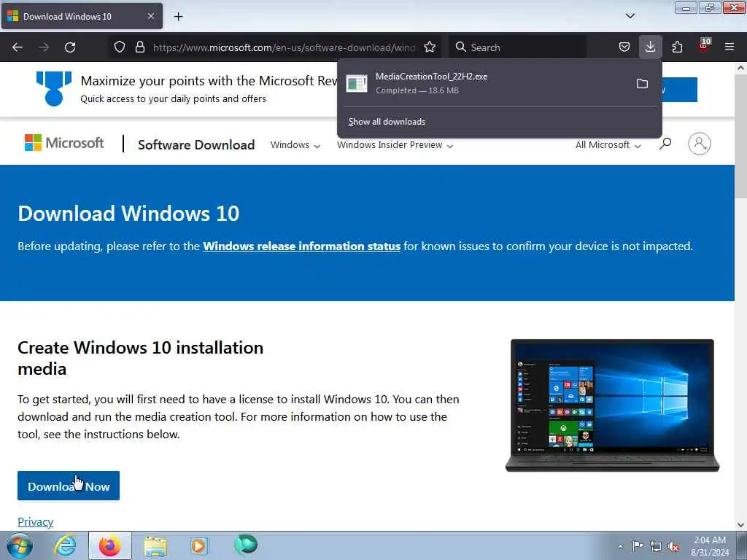
Task: Open the list all tabs chevron
Action: [630, 16]
